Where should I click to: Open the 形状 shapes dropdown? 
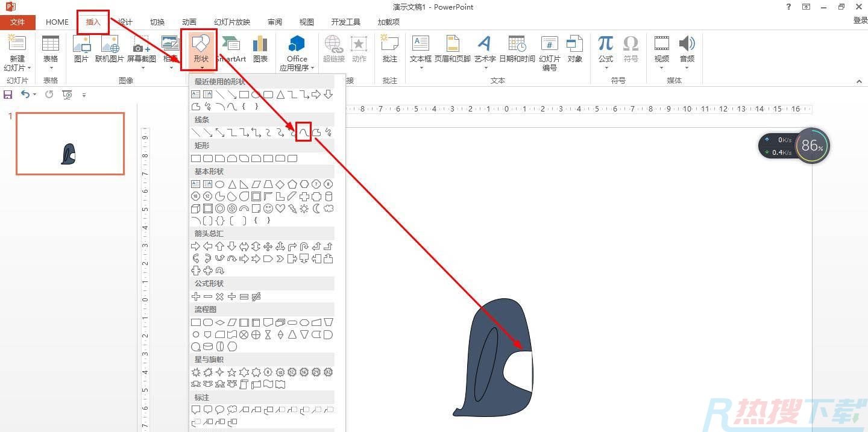(201, 51)
